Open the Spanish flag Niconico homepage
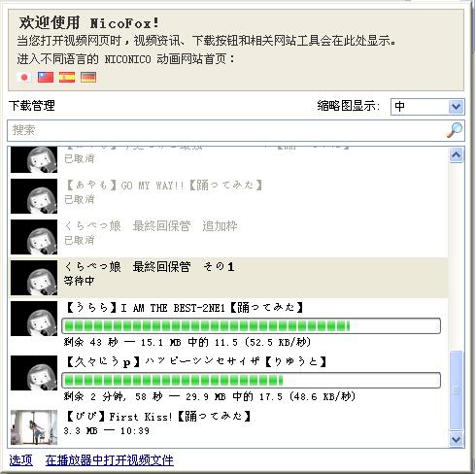The width and height of the screenshot is (476, 474). pos(67,78)
